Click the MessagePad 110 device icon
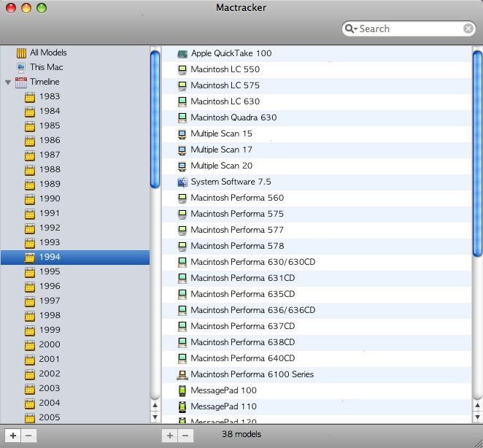This screenshot has height=448, width=483. (x=182, y=406)
